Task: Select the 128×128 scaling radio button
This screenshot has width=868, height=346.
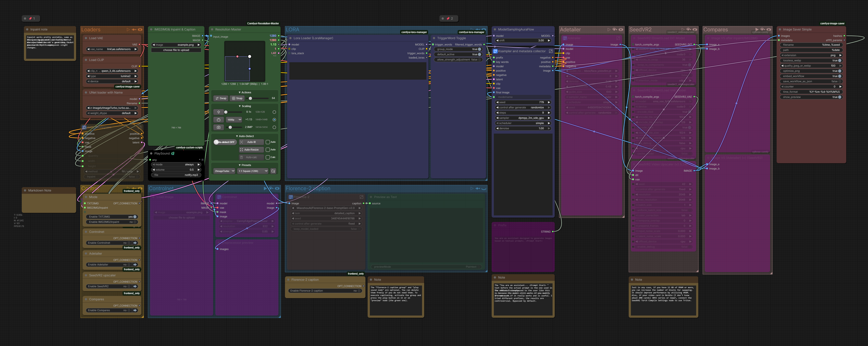Action: coord(274,112)
